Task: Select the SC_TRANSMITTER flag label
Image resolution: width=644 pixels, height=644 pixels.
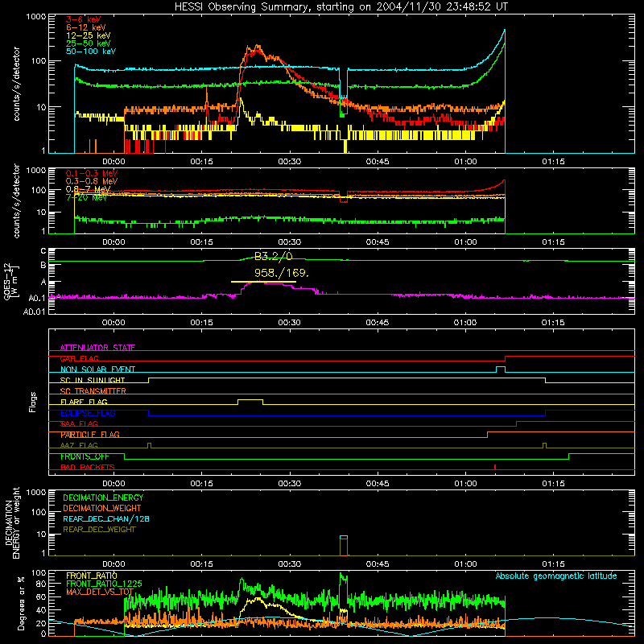Action: pyautogui.click(x=93, y=391)
